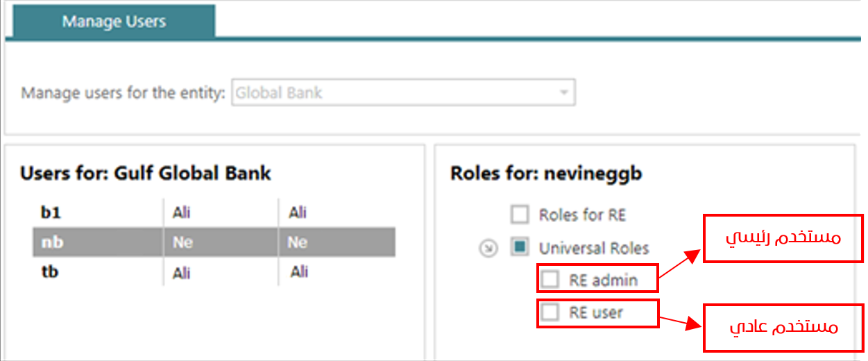868x361 pixels.
Task: Click the Ali cell in b1's second column
Action: click(x=181, y=213)
